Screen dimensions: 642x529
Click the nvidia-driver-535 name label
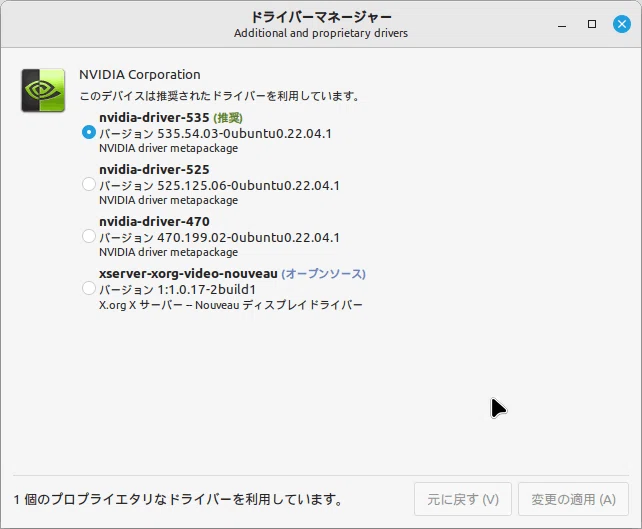154,118
